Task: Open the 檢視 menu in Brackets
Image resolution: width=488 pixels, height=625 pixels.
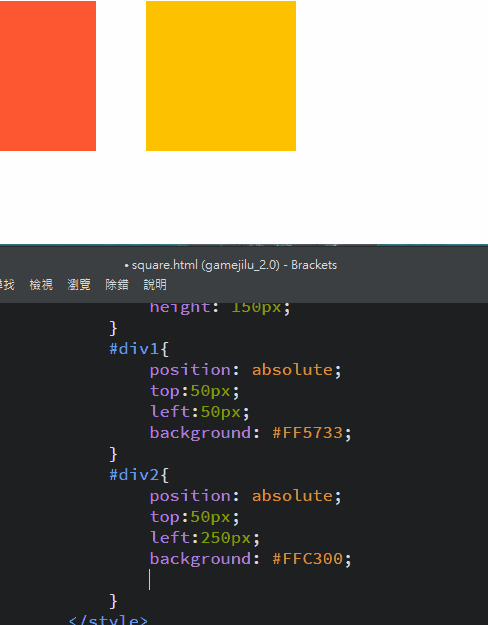Action: coord(41,285)
